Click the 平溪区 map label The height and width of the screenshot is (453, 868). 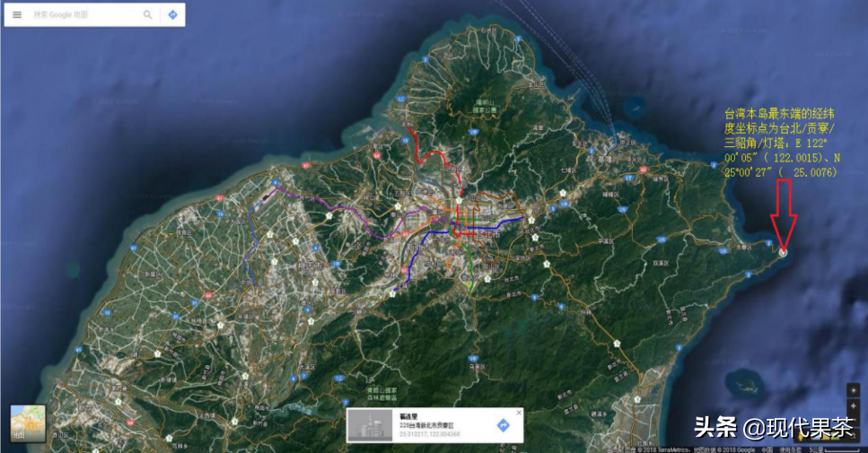pos(606,241)
